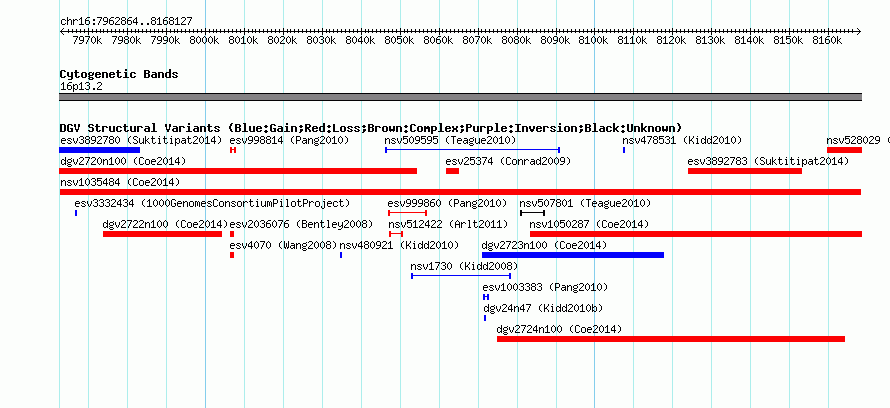The image size is (890, 408).
Task: Click the esv999860 thin red span
Action: [x=408, y=213]
